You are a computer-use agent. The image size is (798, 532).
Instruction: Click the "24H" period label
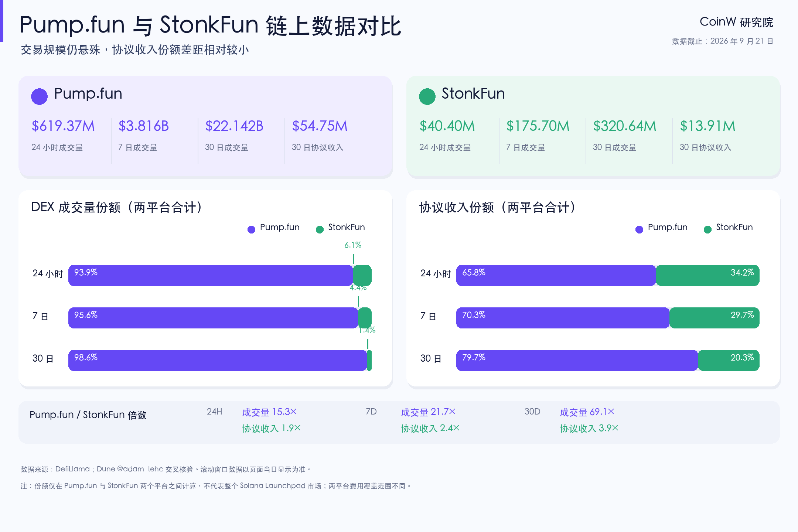tap(215, 412)
